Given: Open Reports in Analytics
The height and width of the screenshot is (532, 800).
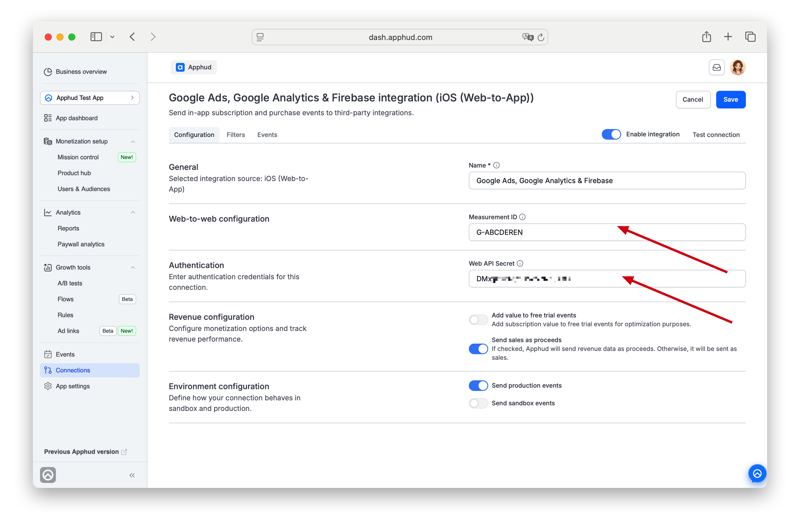Looking at the screenshot, I should tap(68, 228).
